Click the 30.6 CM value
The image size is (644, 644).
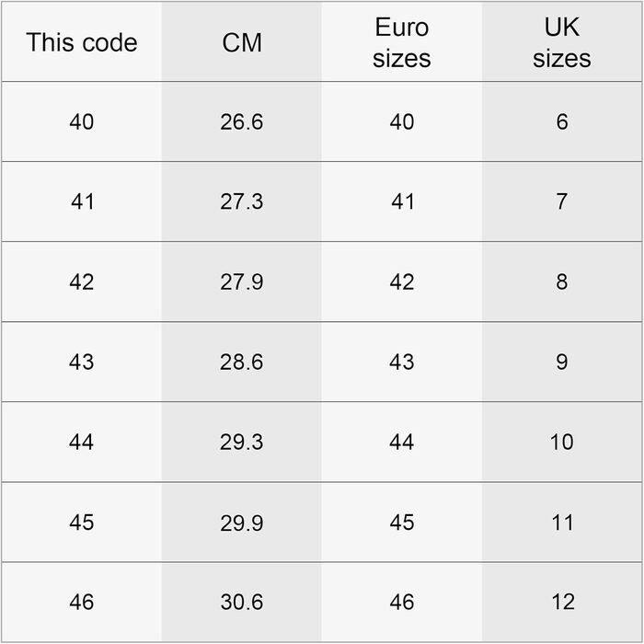242,602
